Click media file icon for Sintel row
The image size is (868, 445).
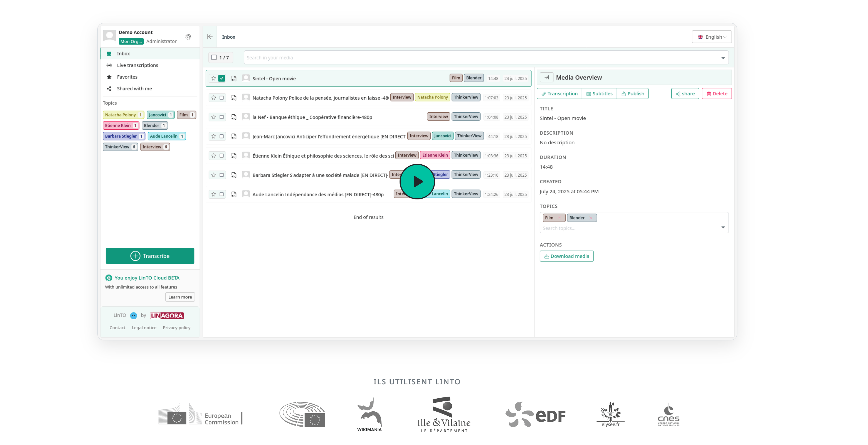[234, 78]
